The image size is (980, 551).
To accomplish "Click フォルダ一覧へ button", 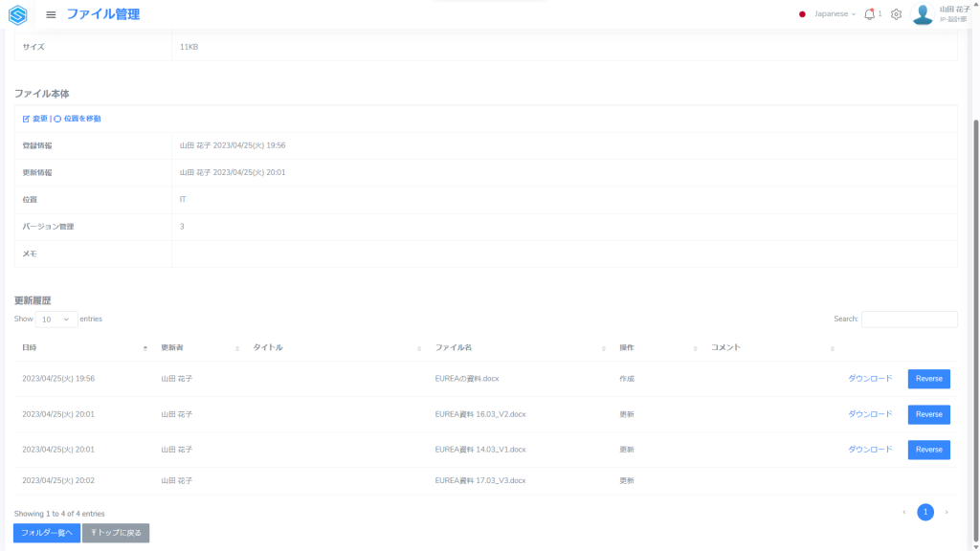I will click(47, 533).
